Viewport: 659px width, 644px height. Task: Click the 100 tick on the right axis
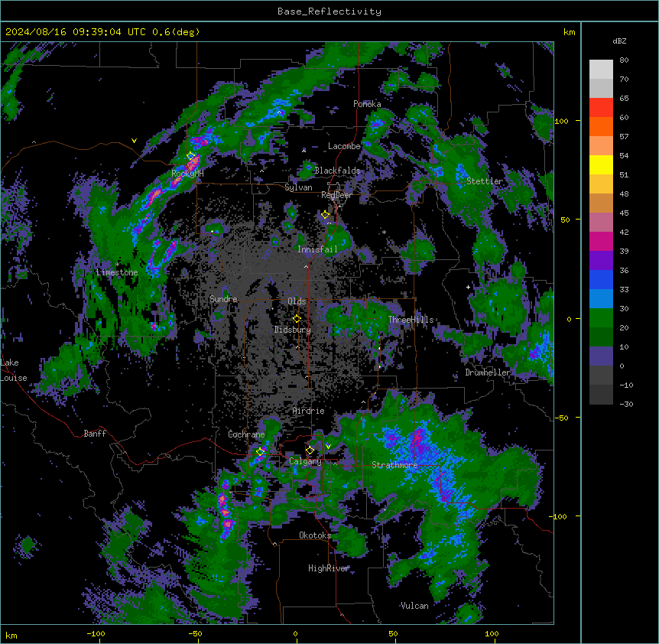click(561, 121)
